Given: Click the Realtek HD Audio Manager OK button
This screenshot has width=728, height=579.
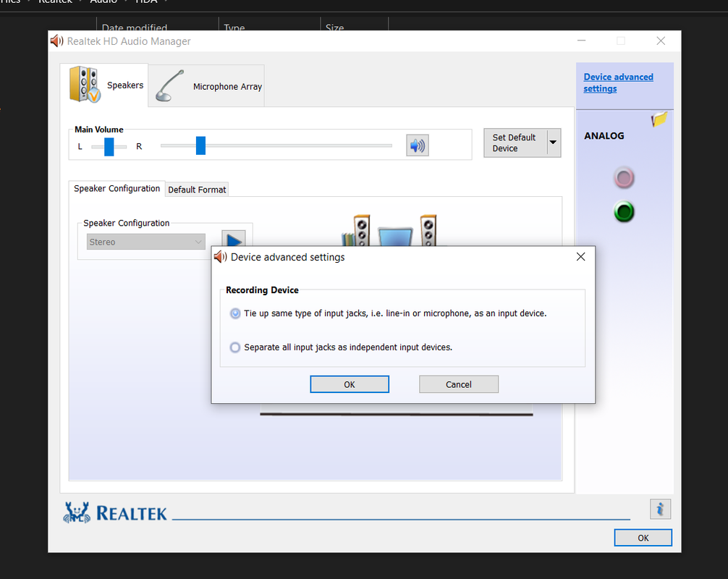Looking at the screenshot, I should point(643,538).
